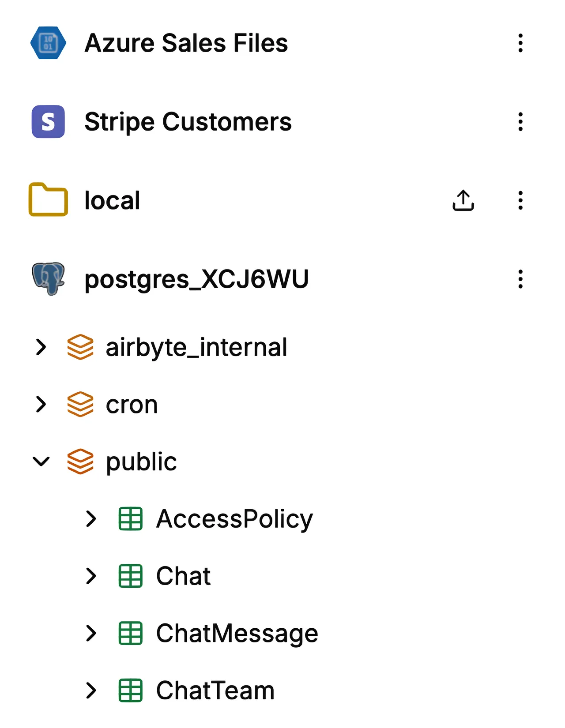The width and height of the screenshot is (565, 728).
Task: Open options menu for Stripe Customers
Action: pos(520,122)
